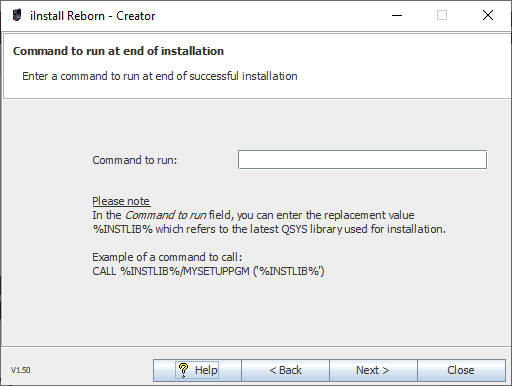Click heading "Command to run at end of installation"
The height and width of the screenshot is (386, 512).
118,51
